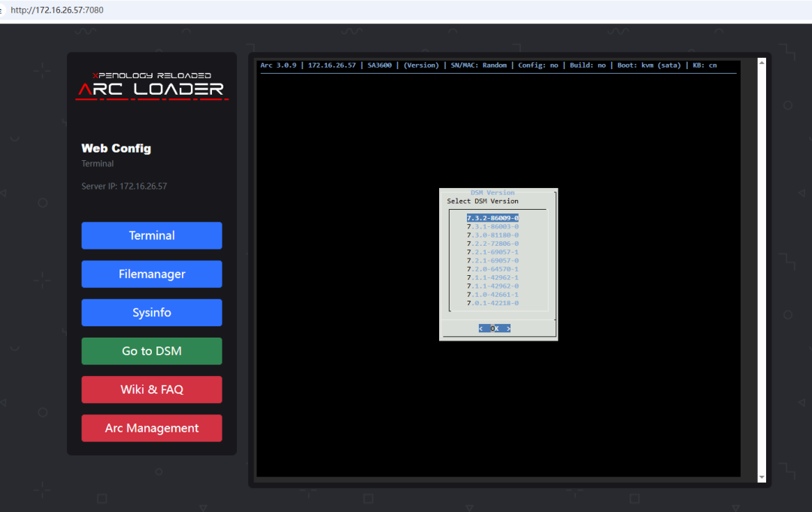The image size is (812, 512).
Task: Open the Filemanager
Action: (152, 274)
